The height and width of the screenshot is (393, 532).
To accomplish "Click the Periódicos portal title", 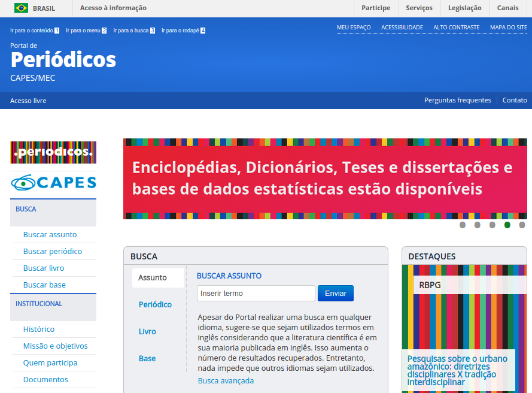I will 63,60.
